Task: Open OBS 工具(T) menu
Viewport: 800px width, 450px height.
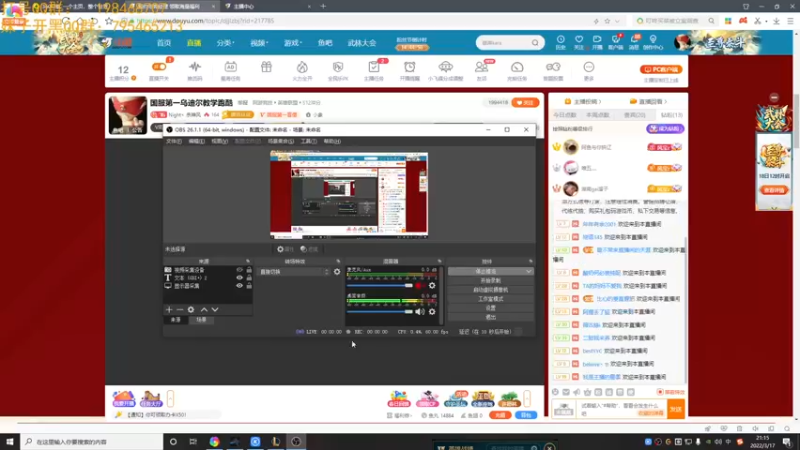Action: (308, 141)
